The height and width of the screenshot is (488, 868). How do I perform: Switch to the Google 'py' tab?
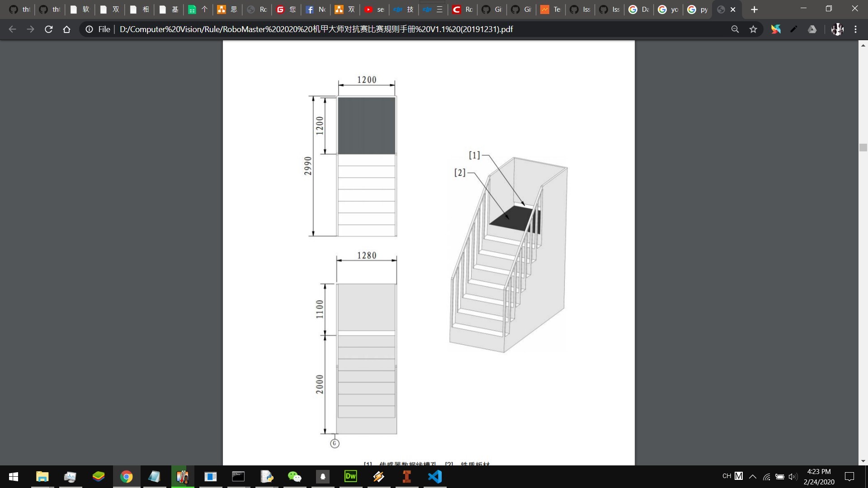point(698,9)
